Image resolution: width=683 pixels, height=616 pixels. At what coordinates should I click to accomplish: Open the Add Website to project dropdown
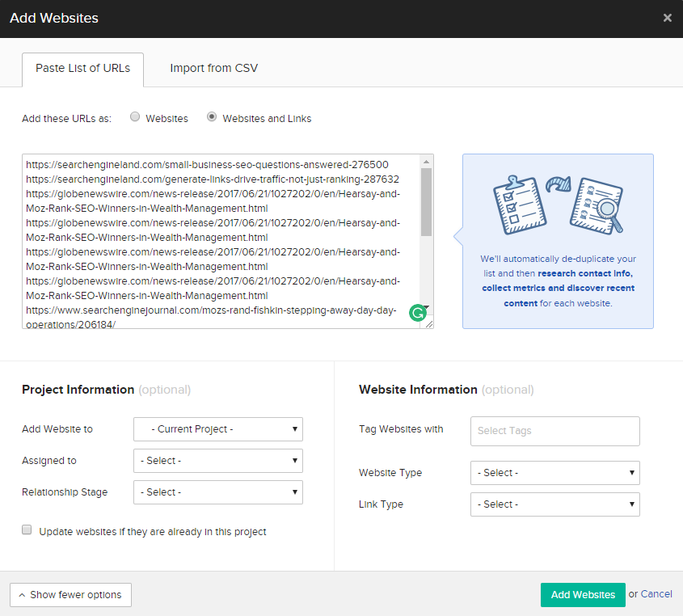point(217,429)
